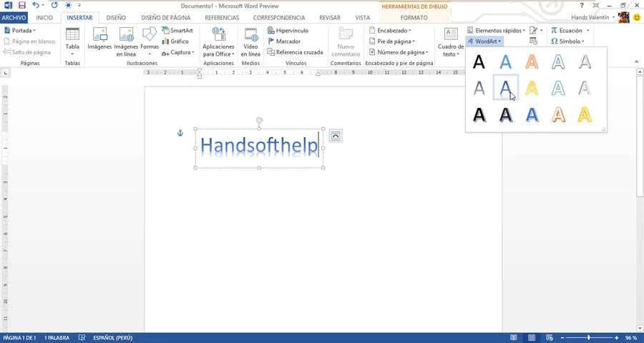Click the object anchor icon in the margin
Screen dimensions: 644x343
[x=180, y=132]
